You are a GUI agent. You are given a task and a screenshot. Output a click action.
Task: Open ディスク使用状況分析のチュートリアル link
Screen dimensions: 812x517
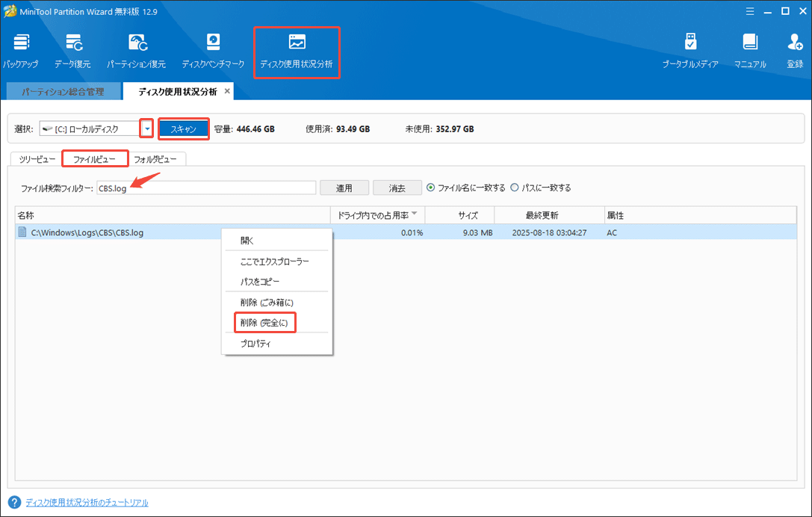87,503
